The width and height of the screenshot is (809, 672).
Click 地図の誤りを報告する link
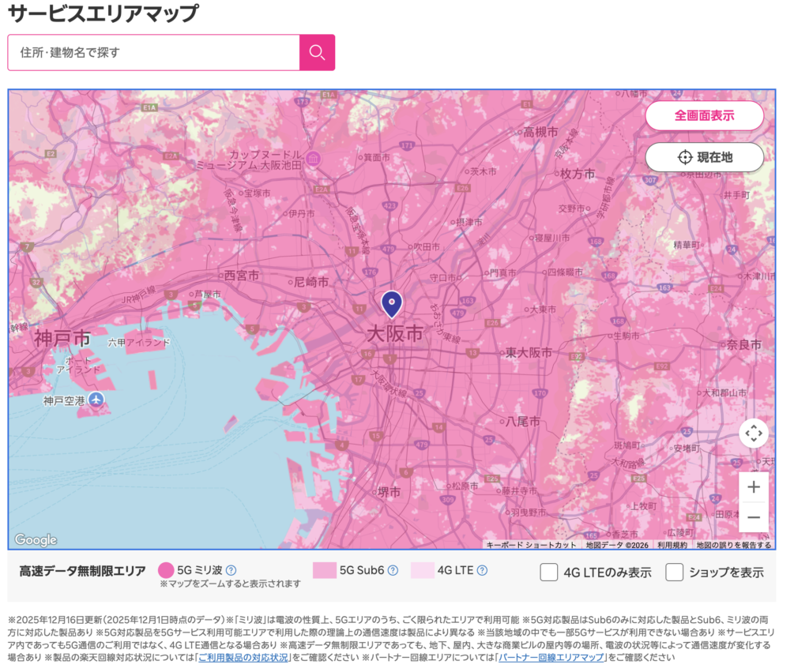pyautogui.click(x=733, y=545)
